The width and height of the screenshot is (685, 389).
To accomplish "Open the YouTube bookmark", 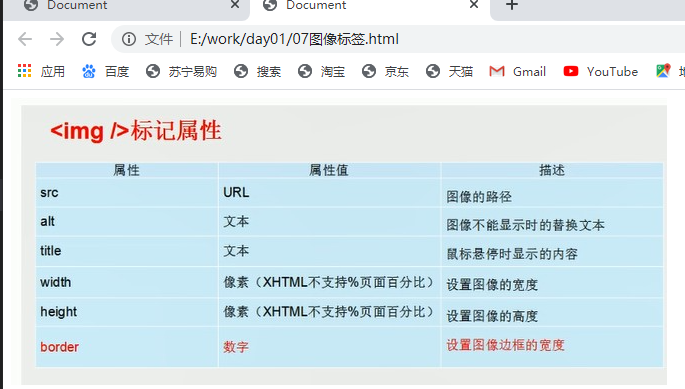I will [601, 71].
